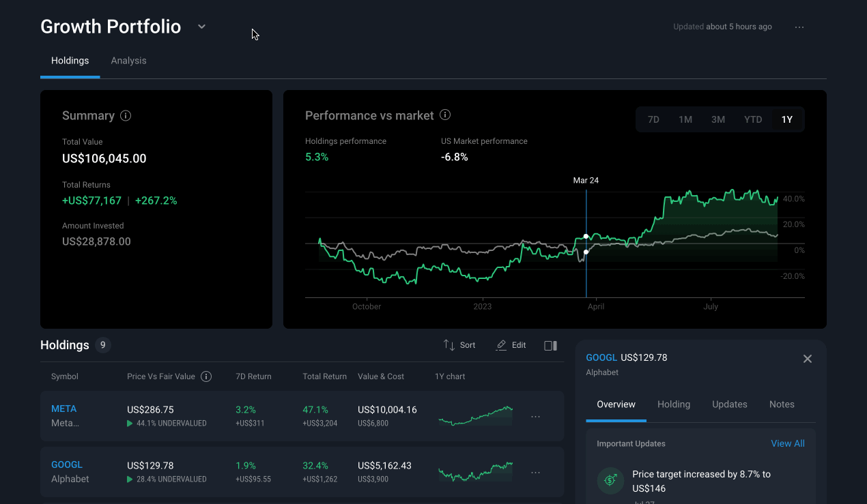Click the Price Vs Fair Value info icon

coord(206,376)
